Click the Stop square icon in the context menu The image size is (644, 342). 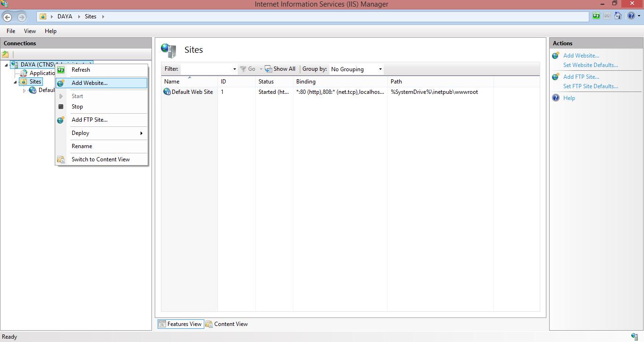point(61,107)
